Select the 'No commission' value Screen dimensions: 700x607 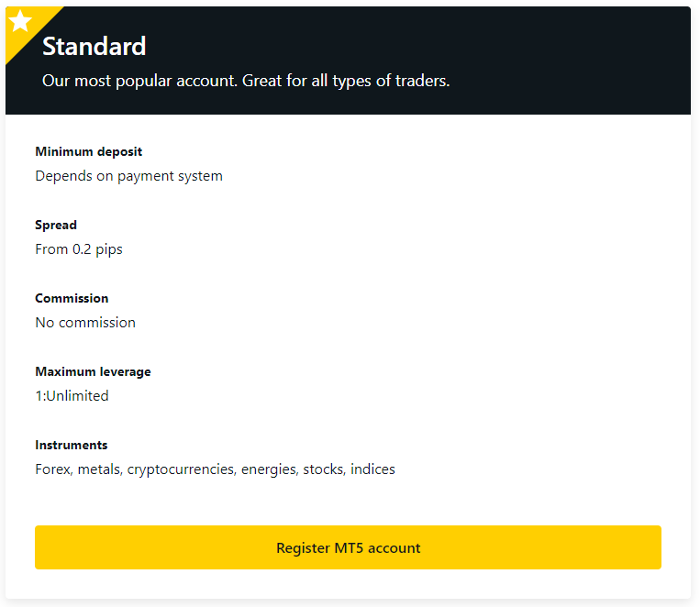pos(84,322)
